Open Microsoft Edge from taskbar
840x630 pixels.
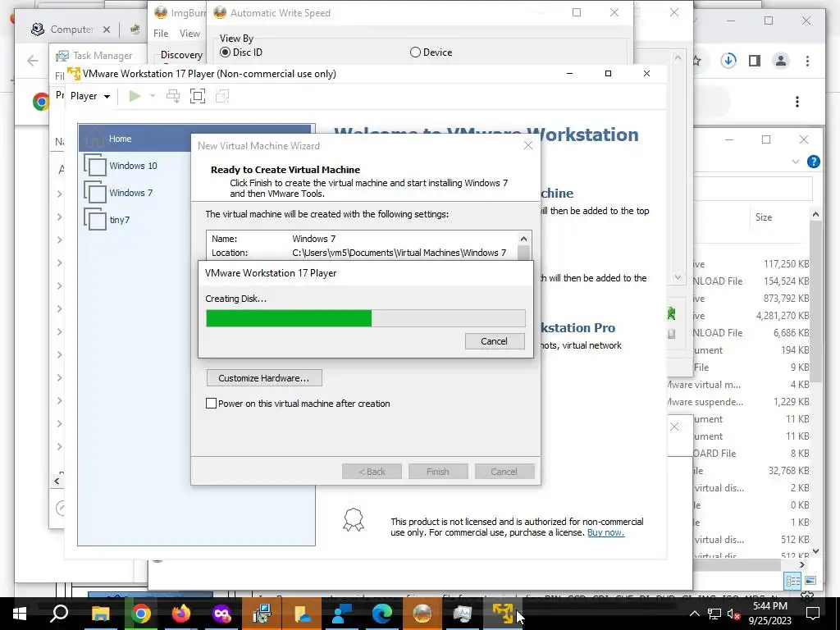pos(382,614)
